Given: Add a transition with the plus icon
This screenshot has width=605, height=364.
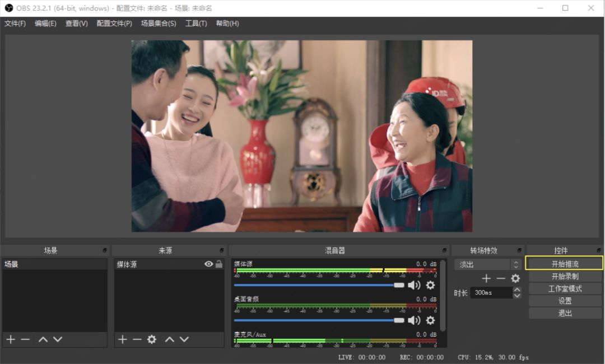Looking at the screenshot, I should [x=486, y=278].
